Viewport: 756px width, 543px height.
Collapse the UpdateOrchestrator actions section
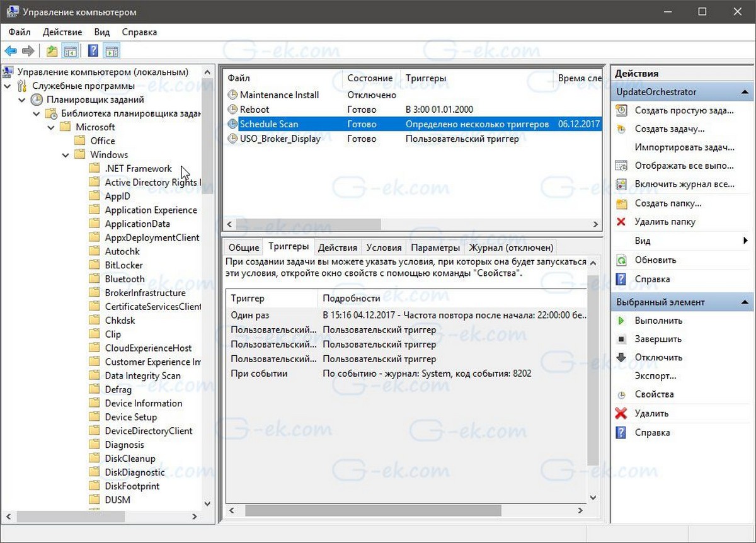point(744,92)
